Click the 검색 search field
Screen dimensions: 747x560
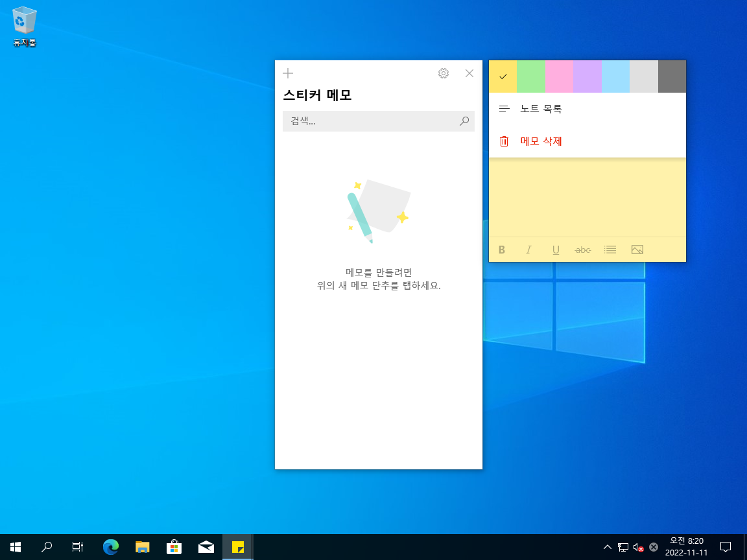pos(378,121)
